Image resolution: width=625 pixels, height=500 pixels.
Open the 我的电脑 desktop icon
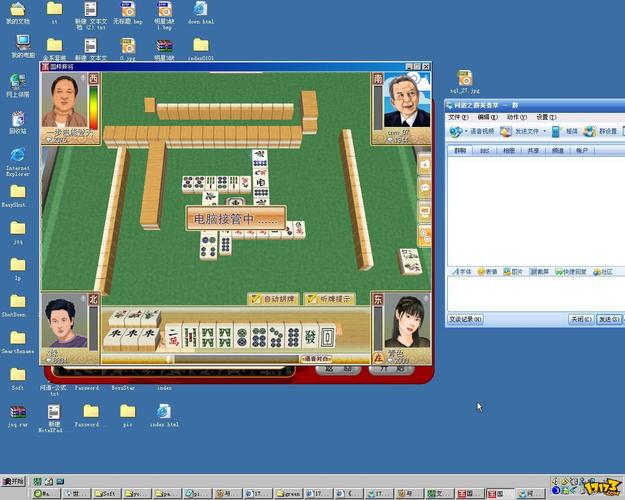[x=23, y=47]
